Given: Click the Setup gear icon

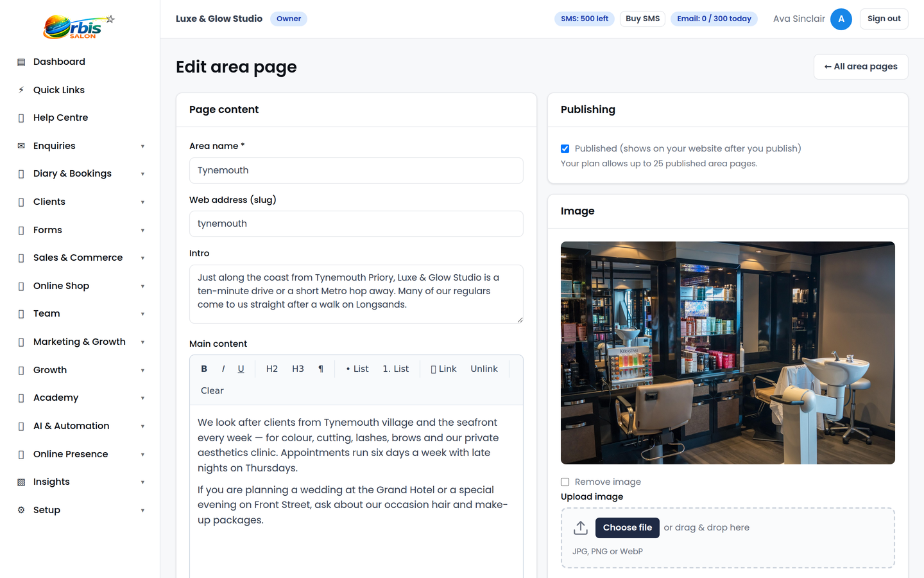Looking at the screenshot, I should pos(21,510).
